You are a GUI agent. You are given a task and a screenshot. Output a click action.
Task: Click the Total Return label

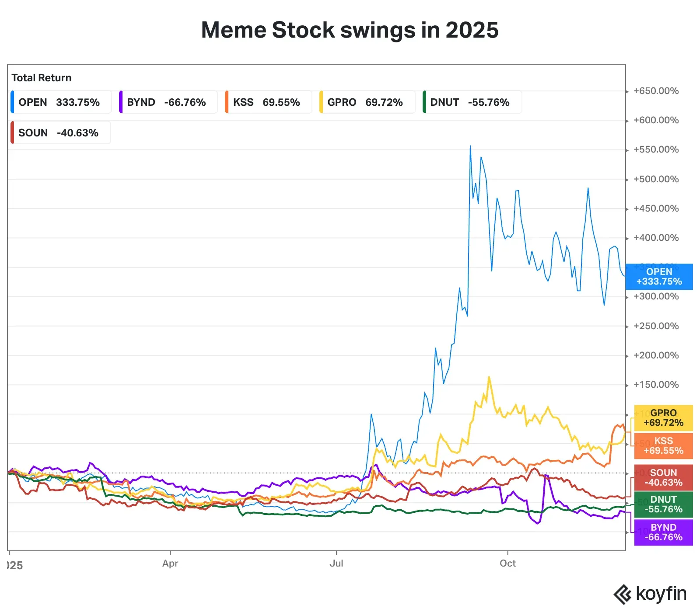[42, 78]
